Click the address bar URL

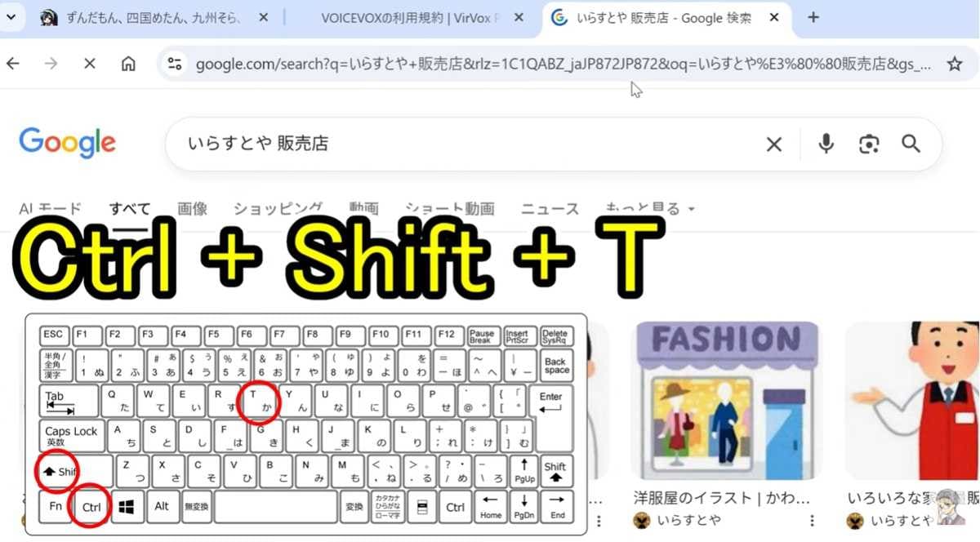click(563, 64)
